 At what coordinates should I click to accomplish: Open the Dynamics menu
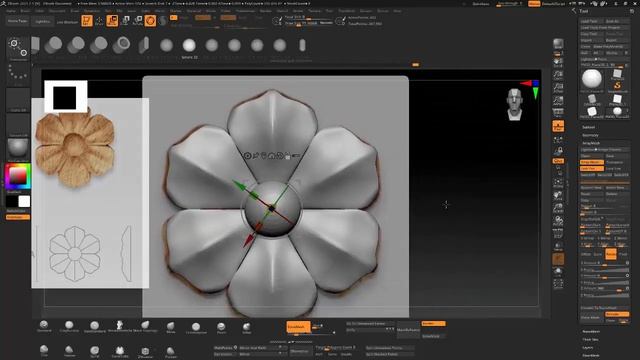pyautogui.click(x=91, y=11)
